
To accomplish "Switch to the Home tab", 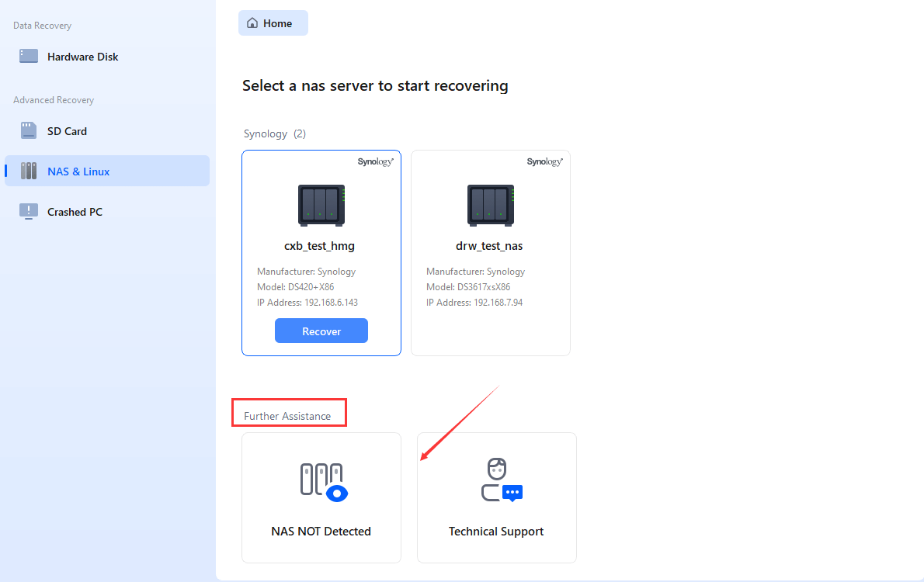I will [x=273, y=23].
